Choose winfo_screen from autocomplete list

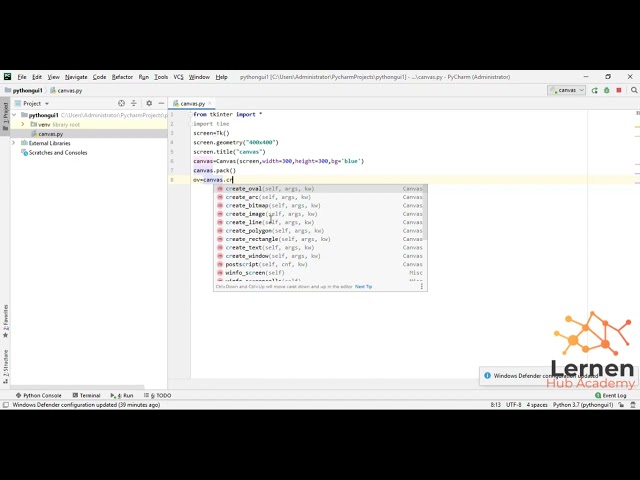click(x=320, y=273)
